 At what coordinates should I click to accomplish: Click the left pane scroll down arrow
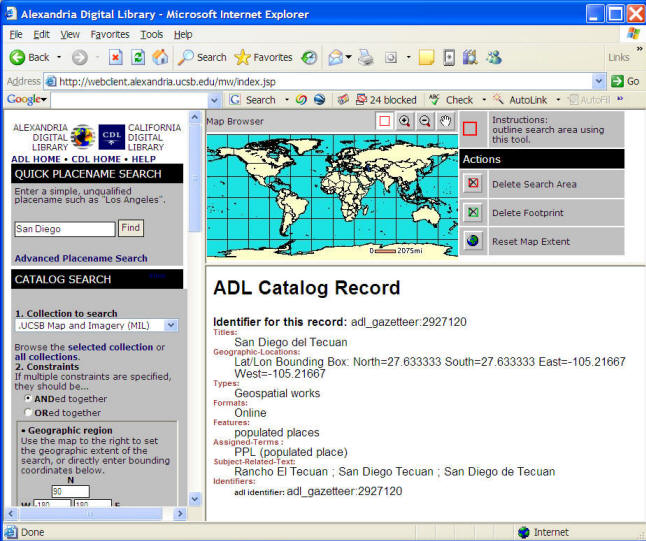tap(195, 499)
